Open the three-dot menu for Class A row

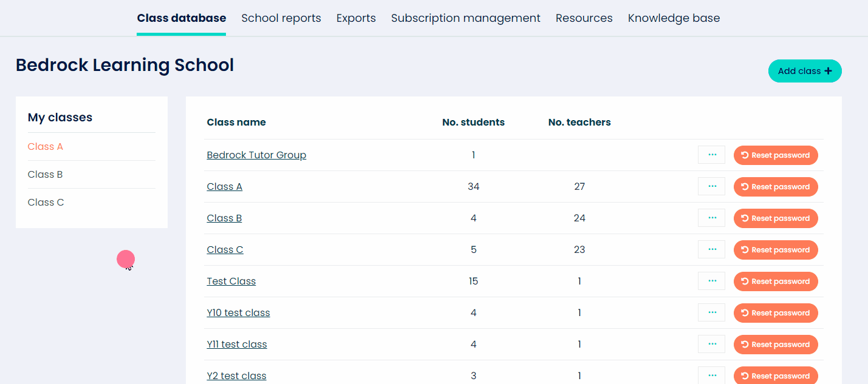tap(711, 186)
